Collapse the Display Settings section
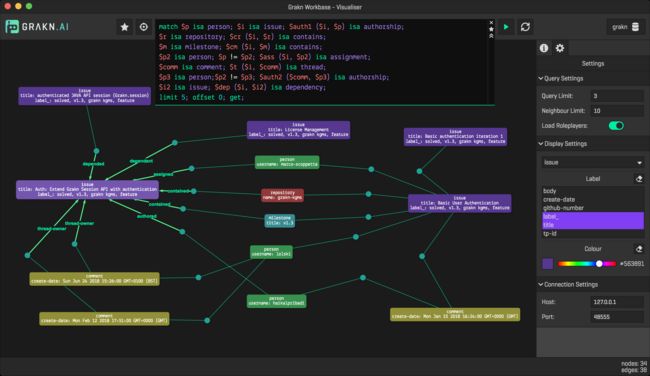This screenshot has width=650, height=376. click(541, 143)
